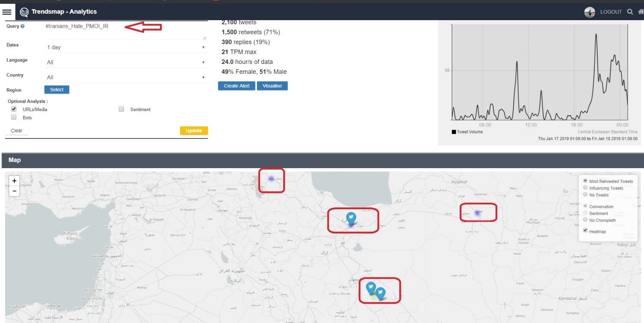Viewport: 644px width, 323px height.
Task: Open the hamburger menu
Action: (x=7, y=12)
